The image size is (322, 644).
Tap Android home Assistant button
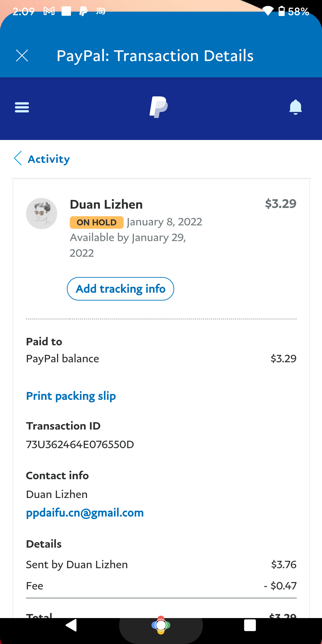point(161,625)
